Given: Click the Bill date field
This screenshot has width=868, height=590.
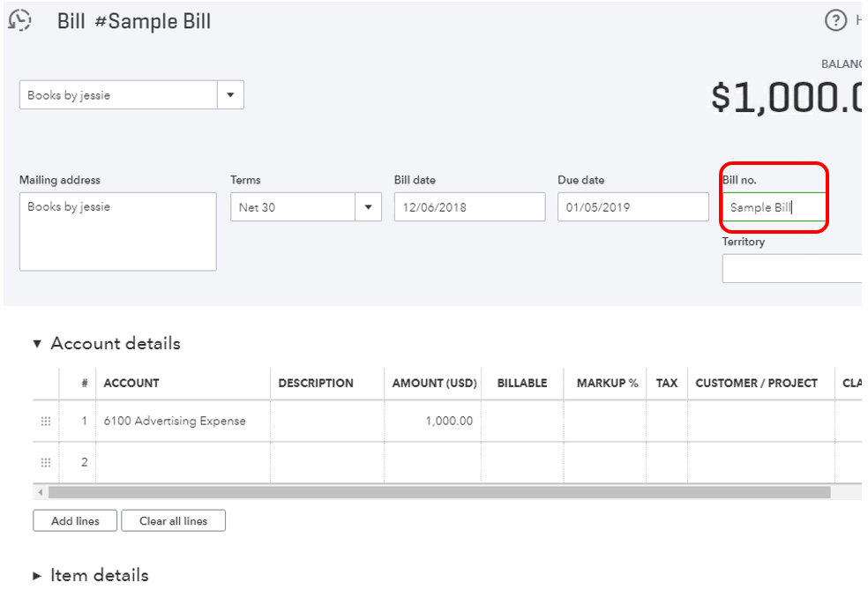Looking at the screenshot, I should click(x=469, y=207).
